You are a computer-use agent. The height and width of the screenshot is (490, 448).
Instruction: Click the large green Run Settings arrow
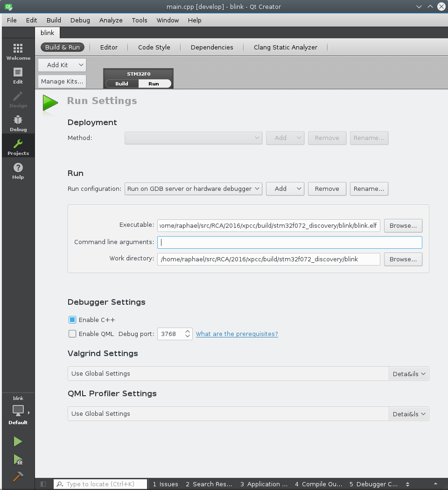tap(50, 103)
